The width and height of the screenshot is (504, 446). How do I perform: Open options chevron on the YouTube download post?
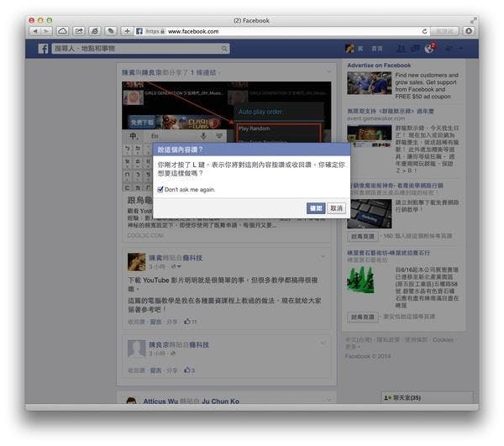[323, 257]
